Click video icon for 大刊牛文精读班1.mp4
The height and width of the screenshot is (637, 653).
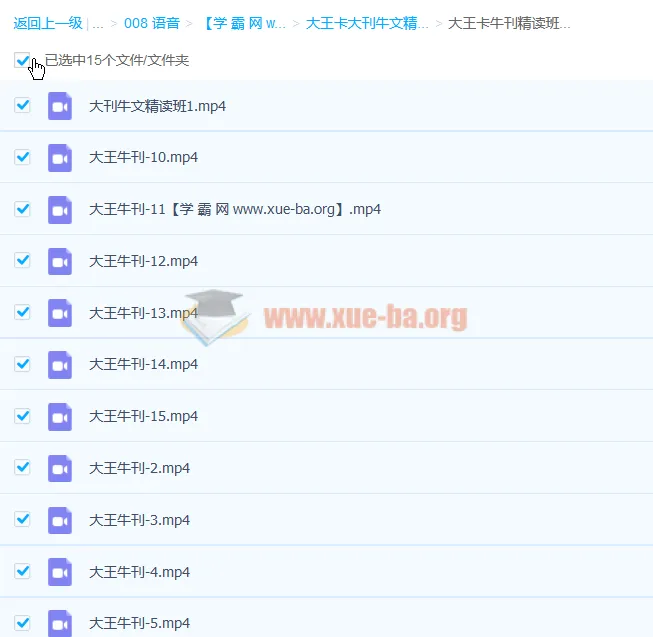tap(60, 106)
